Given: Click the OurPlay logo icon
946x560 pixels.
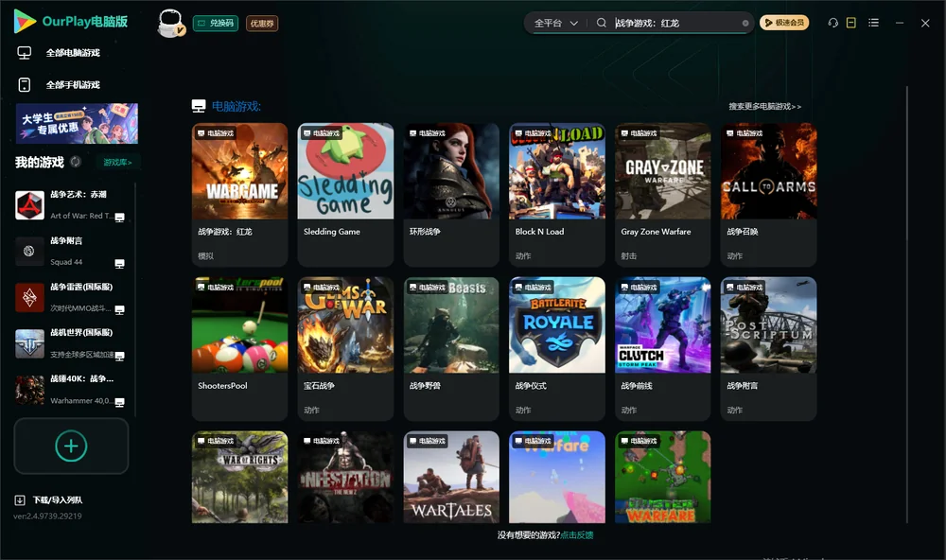Looking at the screenshot, I should (x=25, y=21).
